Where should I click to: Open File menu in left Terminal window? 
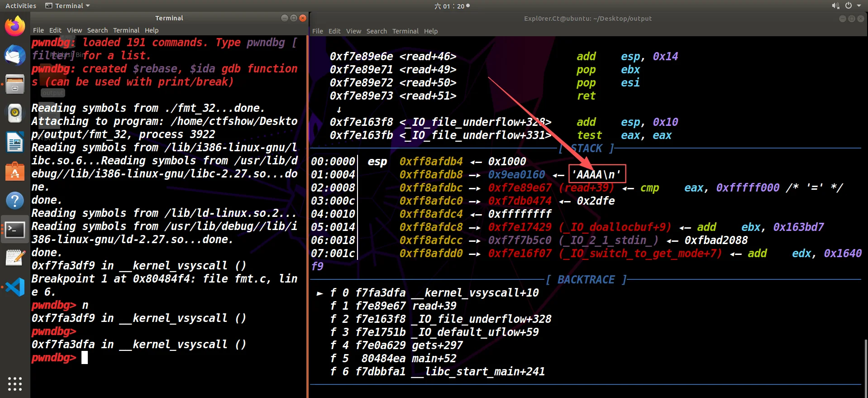[38, 30]
